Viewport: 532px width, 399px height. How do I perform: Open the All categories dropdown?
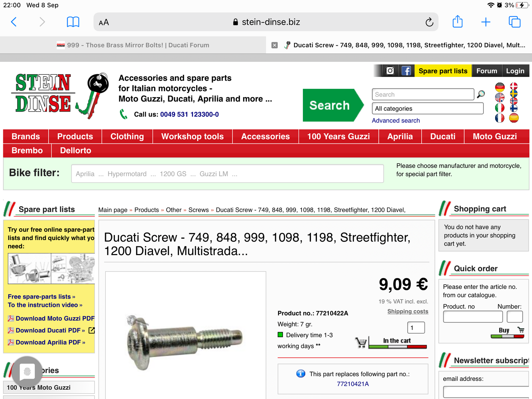tap(428, 108)
